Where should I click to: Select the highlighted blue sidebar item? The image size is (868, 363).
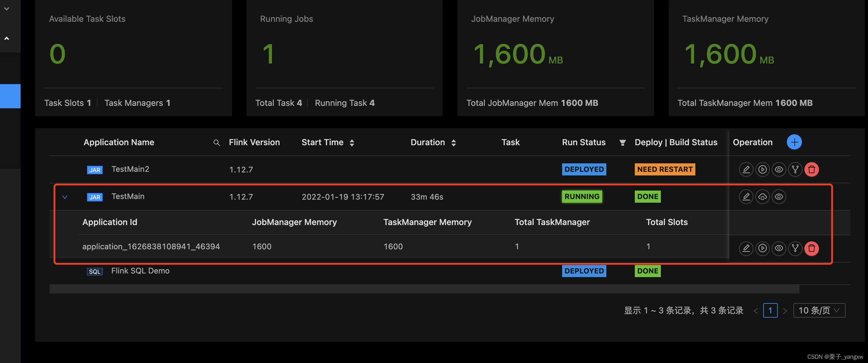click(10, 96)
